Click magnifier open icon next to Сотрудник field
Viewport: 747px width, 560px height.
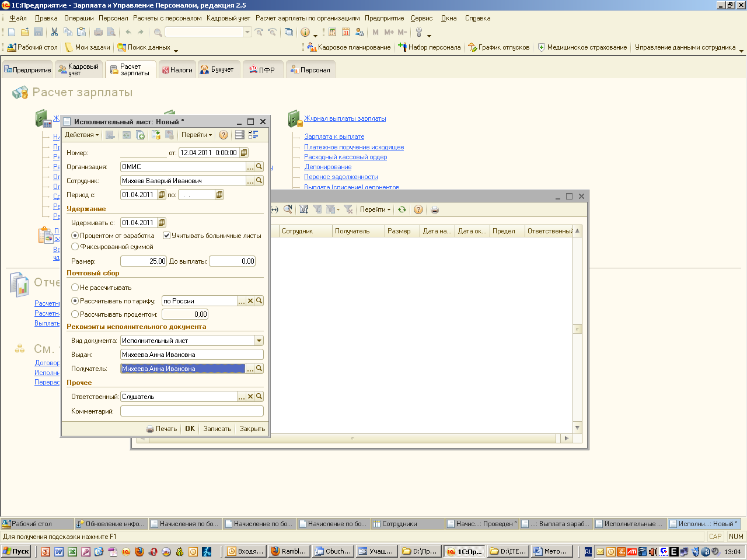[259, 181]
